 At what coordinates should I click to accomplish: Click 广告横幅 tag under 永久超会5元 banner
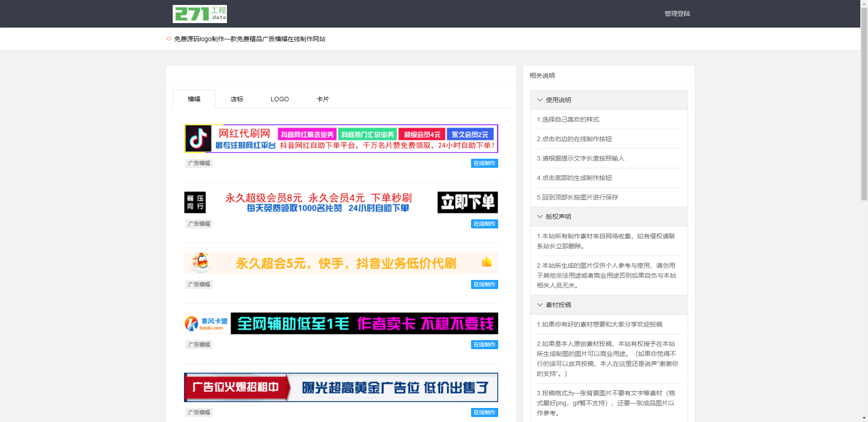[199, 284]
